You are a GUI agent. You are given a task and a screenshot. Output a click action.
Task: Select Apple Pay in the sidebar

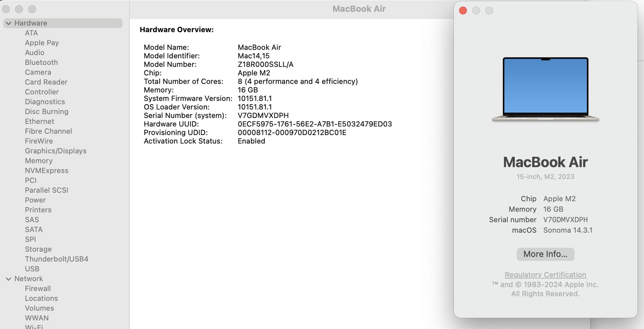point(42,43)
